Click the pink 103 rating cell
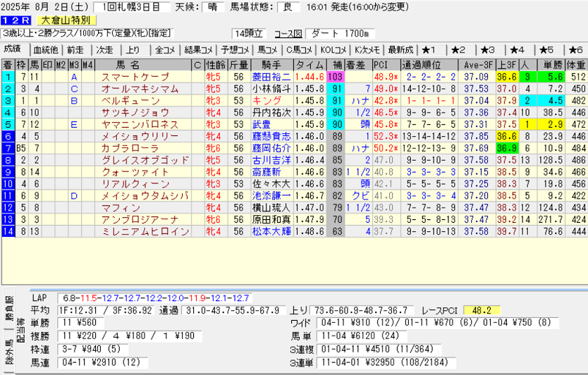 (335, 77)
